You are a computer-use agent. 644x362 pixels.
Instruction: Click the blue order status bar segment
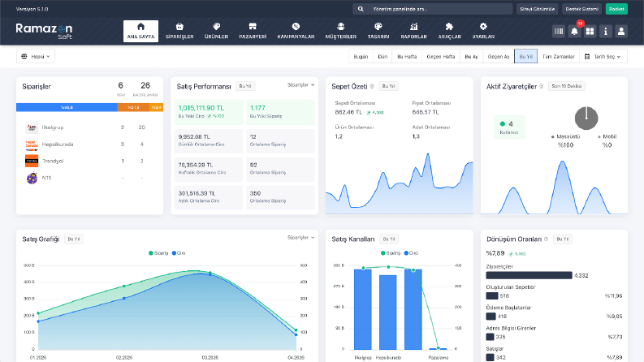[67, 107]
